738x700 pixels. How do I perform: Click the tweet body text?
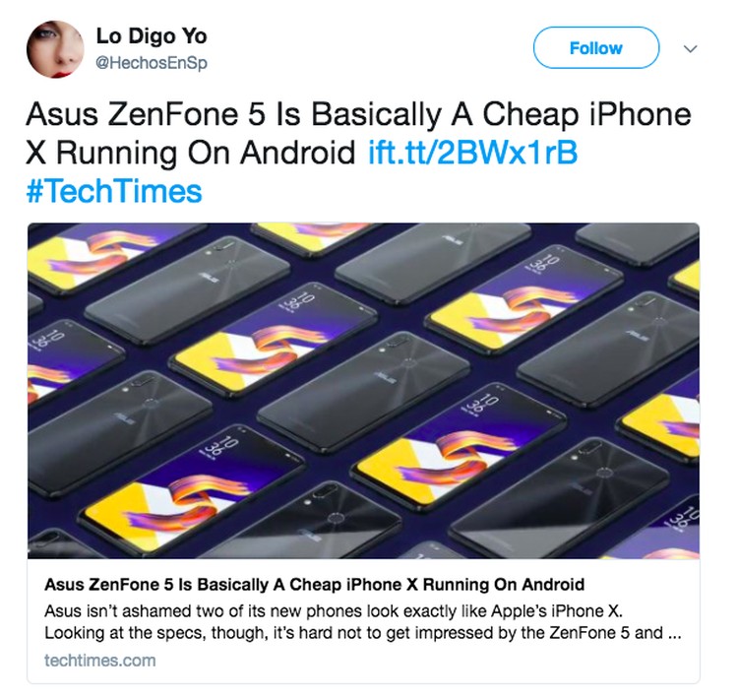pyautogui.click(x=358, y=153)
